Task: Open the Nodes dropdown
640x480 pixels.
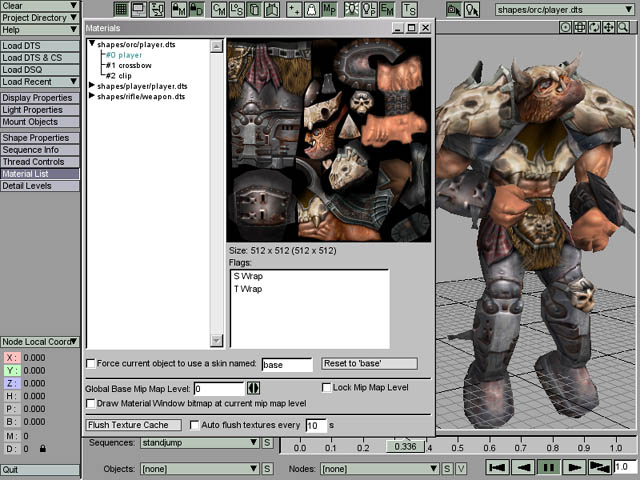Action: (x=379, y=468)
